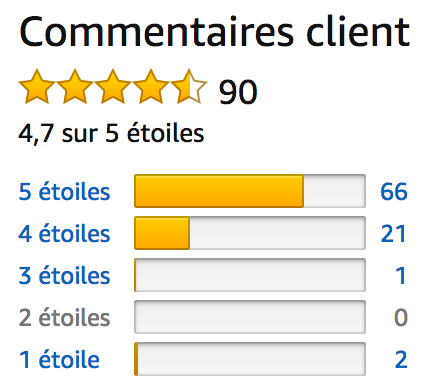Open the 1 étoile reviews link

[x=59, y=360]
